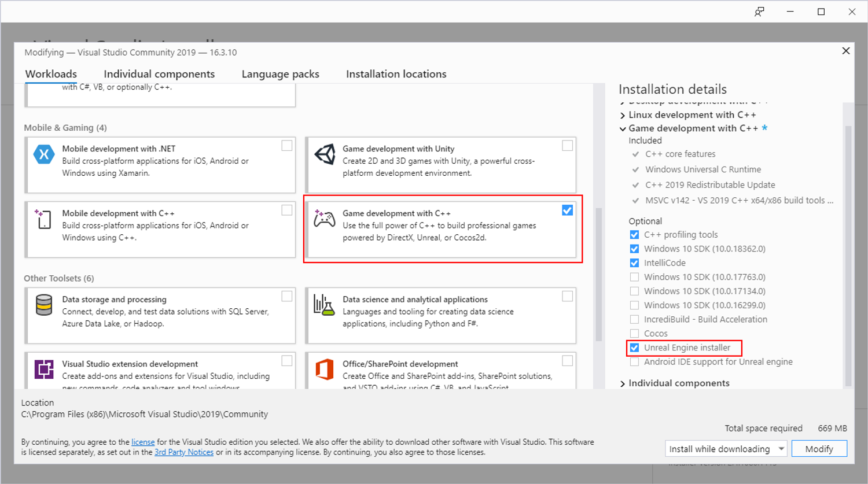Screen dimensions: 868x484
Task: Open the Install while downloading dropdown
Action: click(726, 449)
